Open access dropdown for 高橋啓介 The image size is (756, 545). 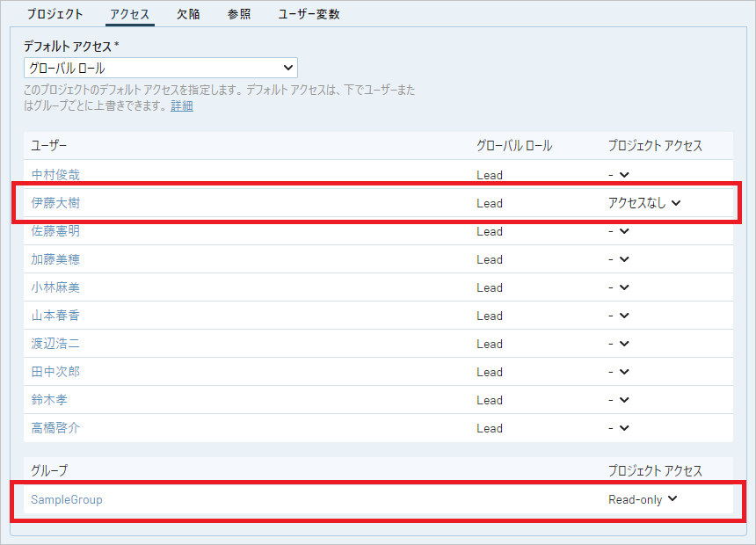pyautogui.click(x=619, y=428)
